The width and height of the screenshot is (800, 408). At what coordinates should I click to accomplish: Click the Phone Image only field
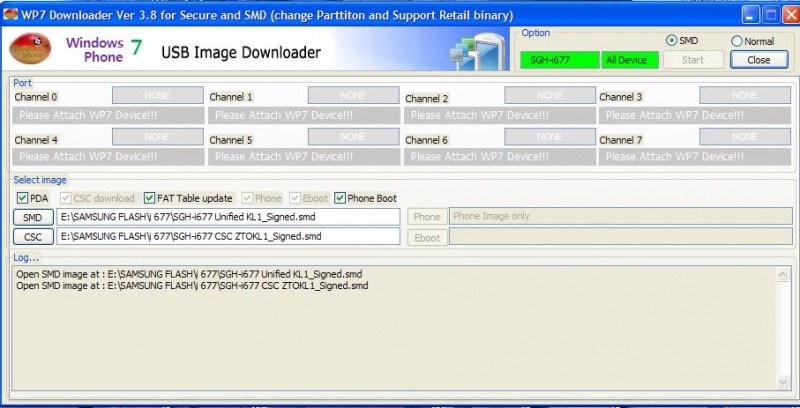click(x=620, y=216)
